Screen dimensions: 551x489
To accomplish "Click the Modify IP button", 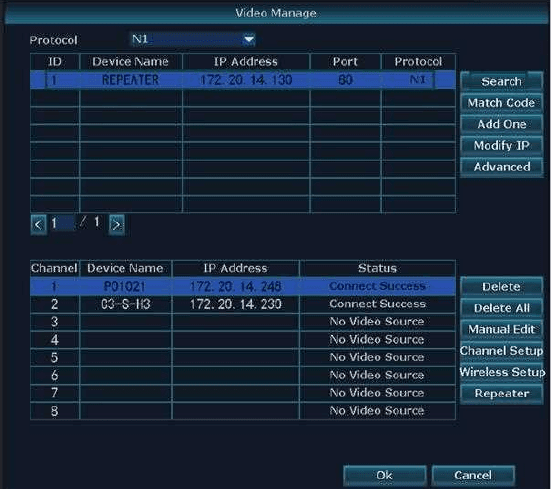I will [x=501, y=145].
